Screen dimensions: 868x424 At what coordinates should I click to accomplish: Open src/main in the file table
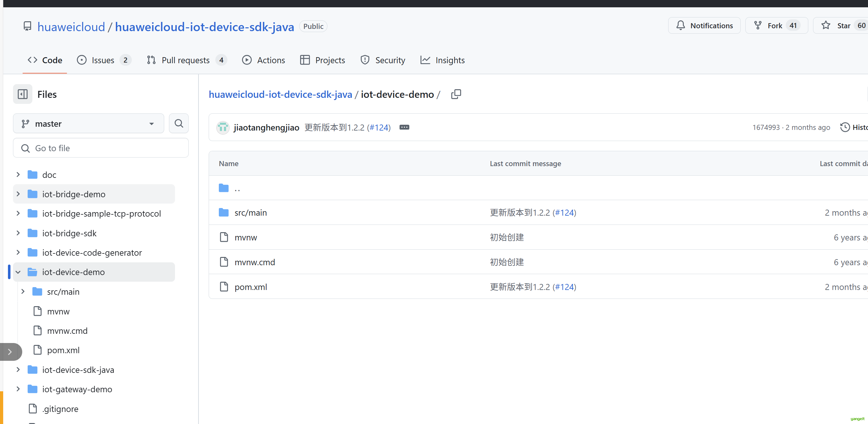click(251, 212)
